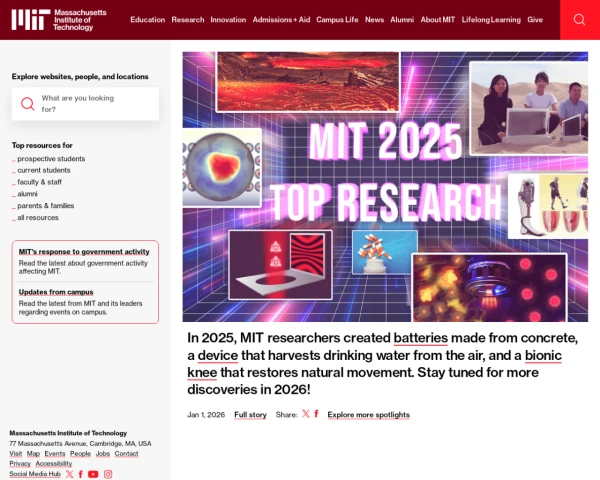Read MIT's response to government activity
Screen dimensions: 600x480
pos(84,251)
